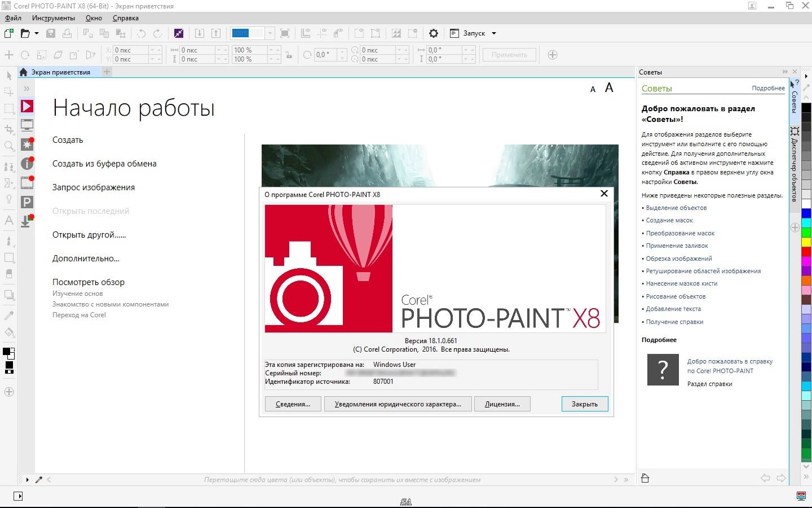
Task: Click the Закрыть button in About dialog
Action: [585, 404]
